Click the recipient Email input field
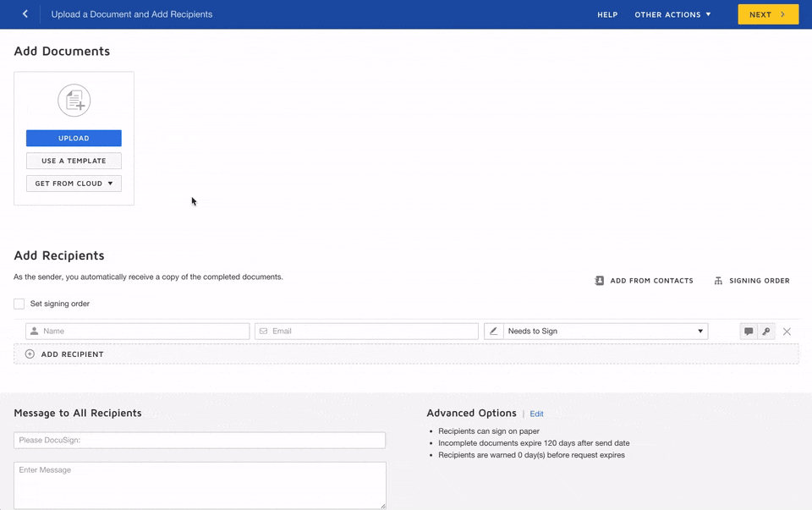Viewport: 812px width, 510px height. pyautogui.click(x=372, y=332)
